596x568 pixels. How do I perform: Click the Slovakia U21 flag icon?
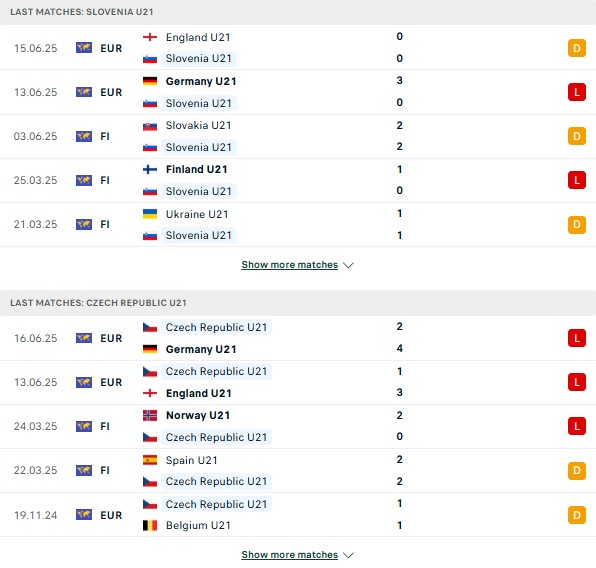(150, 125)
